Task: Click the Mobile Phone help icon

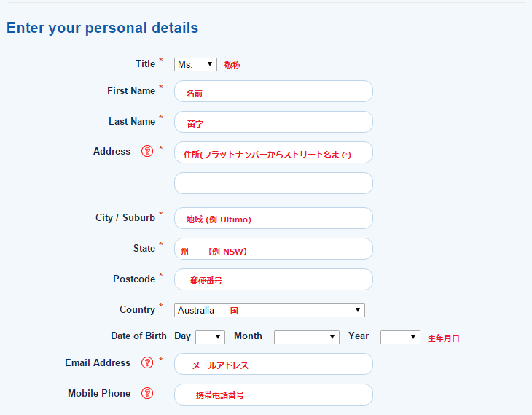Action: pyautogui.click(x=147, y=393)
